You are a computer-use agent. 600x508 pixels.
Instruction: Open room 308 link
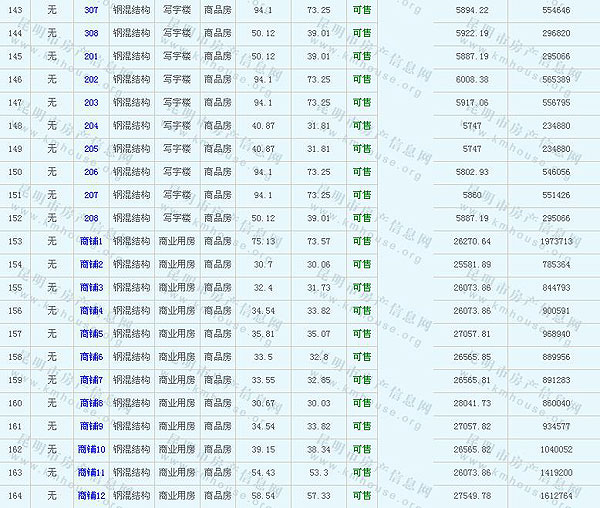coord(91,33)
